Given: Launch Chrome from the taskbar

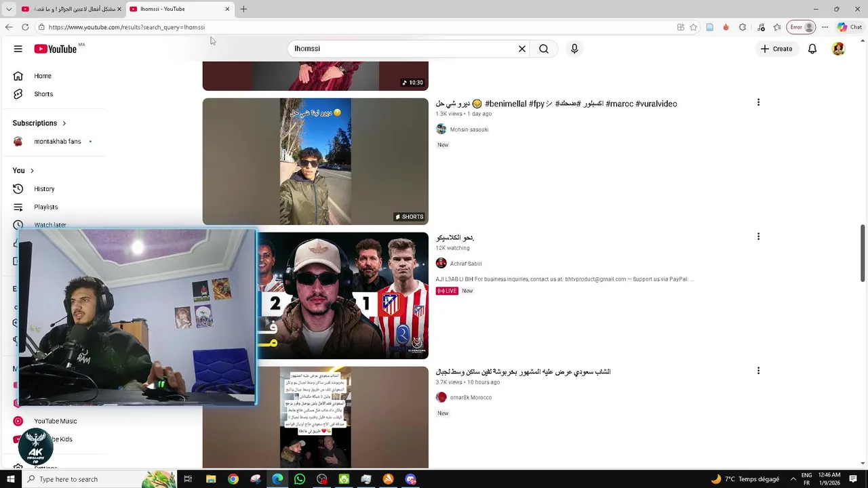Looking at the screenshot, I should [233, 479].
